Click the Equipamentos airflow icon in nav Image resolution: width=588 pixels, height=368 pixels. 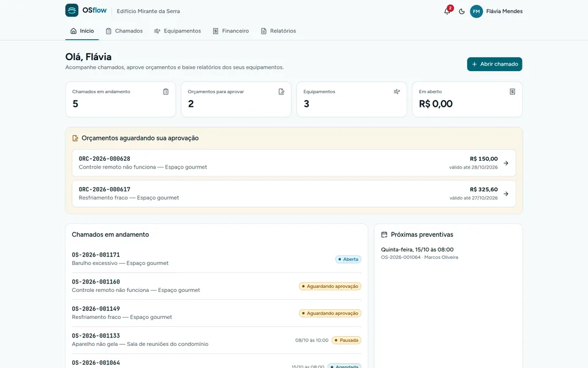click(x=157, y=31)
